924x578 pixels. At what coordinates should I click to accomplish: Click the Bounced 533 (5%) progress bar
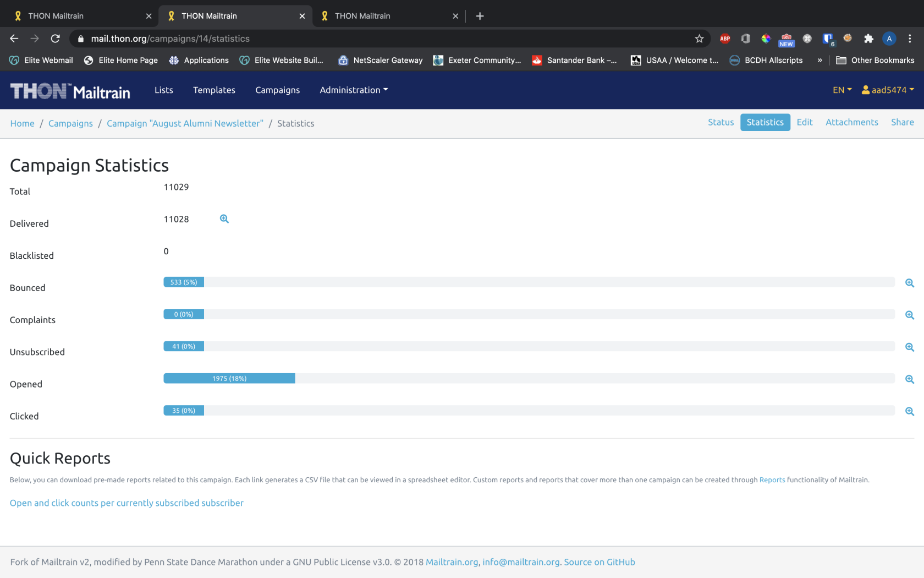[x=184, y=282]
